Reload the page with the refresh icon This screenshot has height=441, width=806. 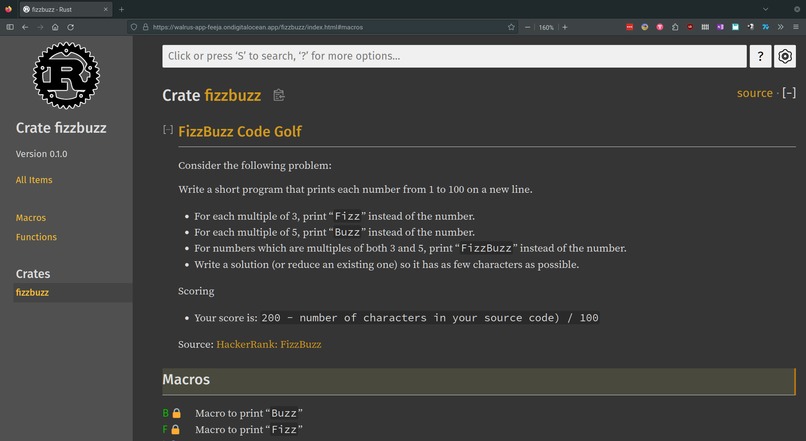point(70,27)
